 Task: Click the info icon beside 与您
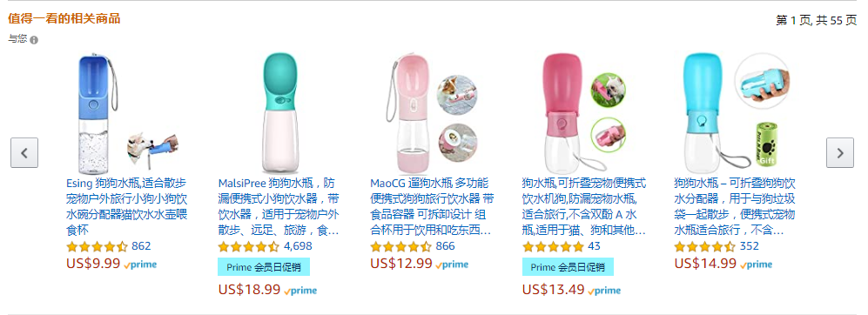[x=34, y=40]
